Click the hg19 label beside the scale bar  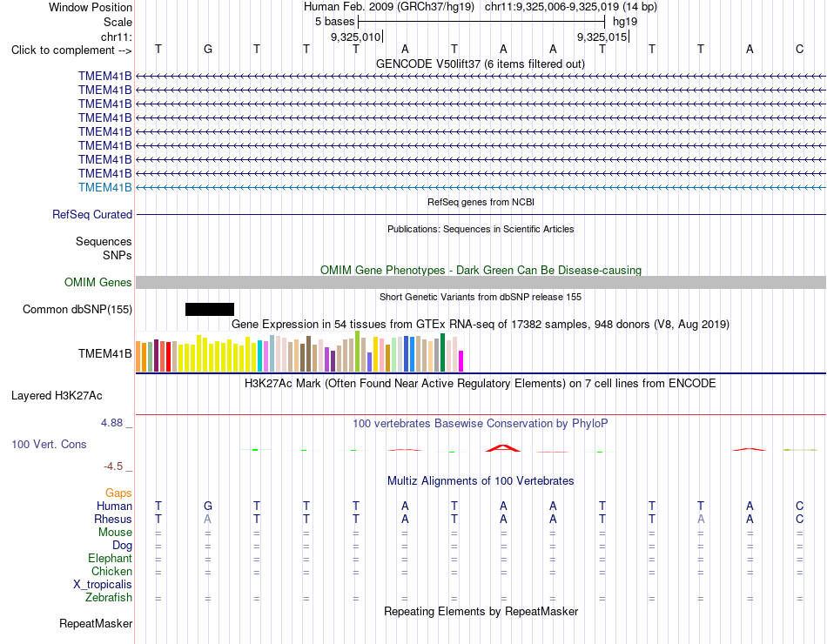625,22
